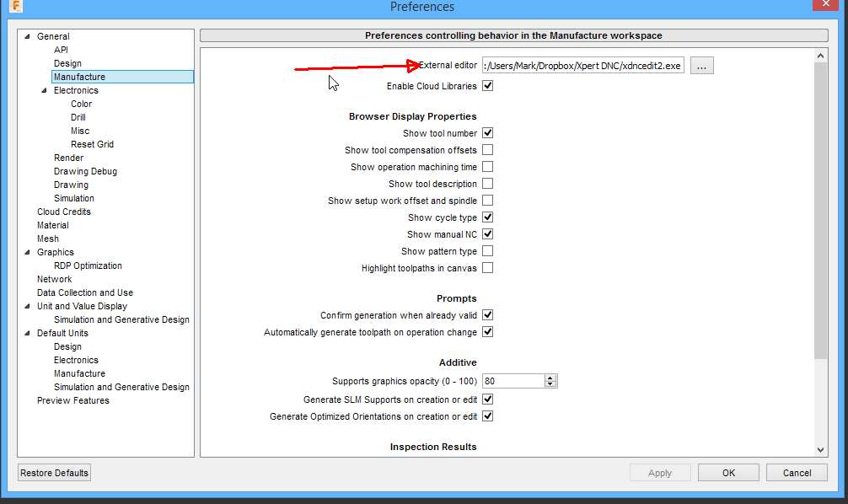Select Cloud Credits in tree
Screen dimensions: 848x504
[64, 212]
